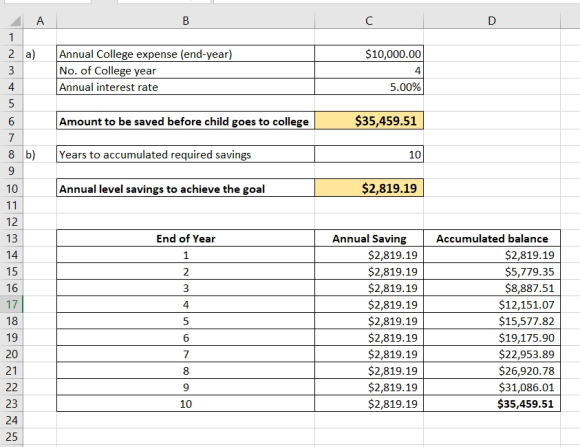Click 'Amount to be saved before child goes to college'
This screenshot has height=447, width=580.
click(x=186, y=121)
